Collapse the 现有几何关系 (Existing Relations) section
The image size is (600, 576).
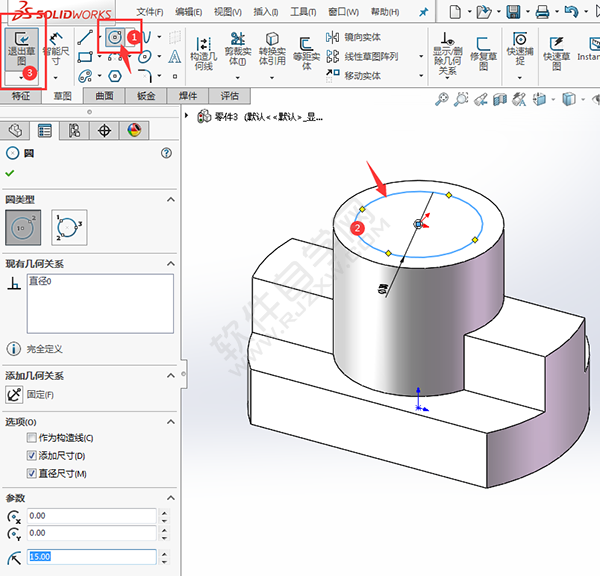[x=171, y=264]
